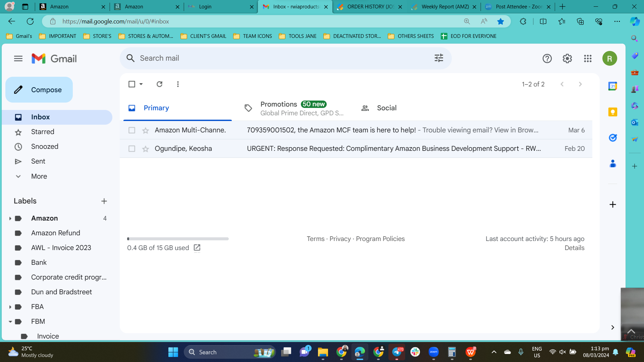
Task: Open the Privacy link
Action: pos(340,239)
